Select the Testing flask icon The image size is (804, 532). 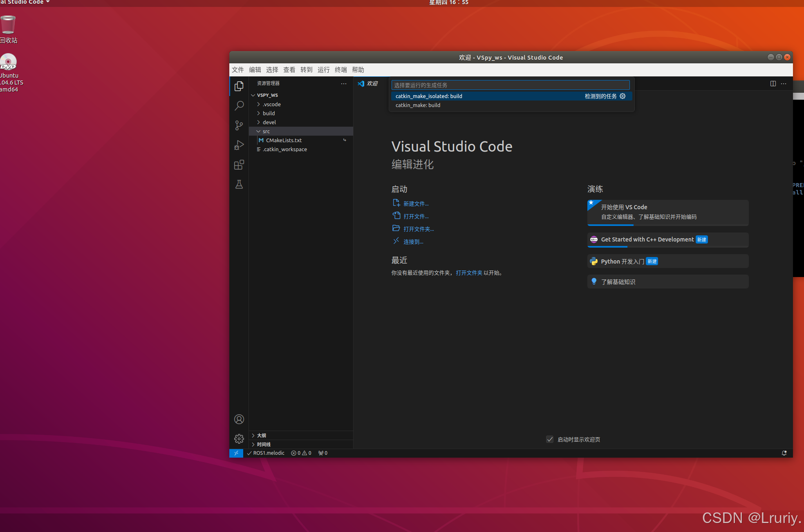[x=239, y=184]
